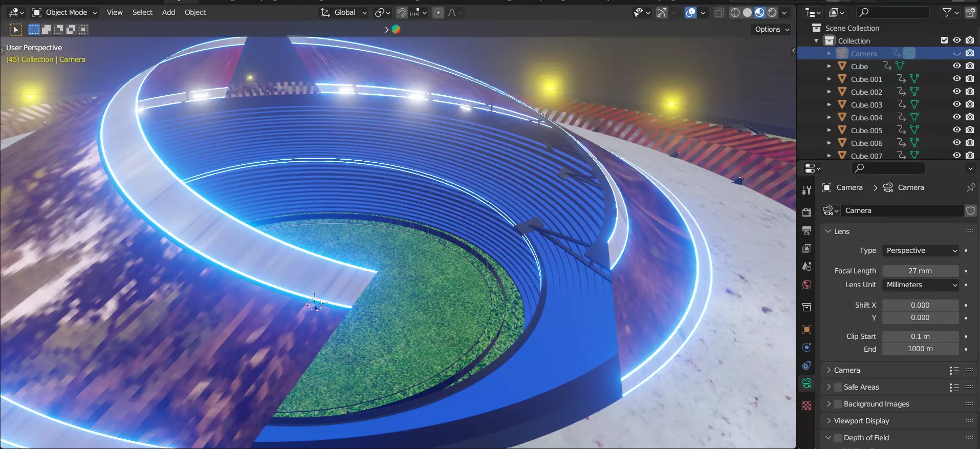Open the Output properties tab
The image size is (980, 449).
[807, 230]
